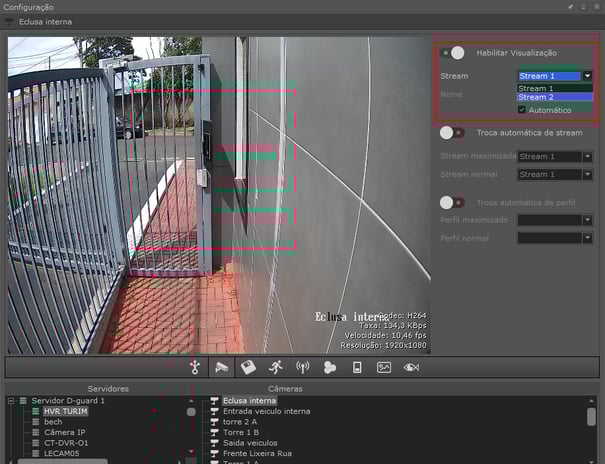Uncheck the Automático checkbox
The image size is (605, 464).
521,110
